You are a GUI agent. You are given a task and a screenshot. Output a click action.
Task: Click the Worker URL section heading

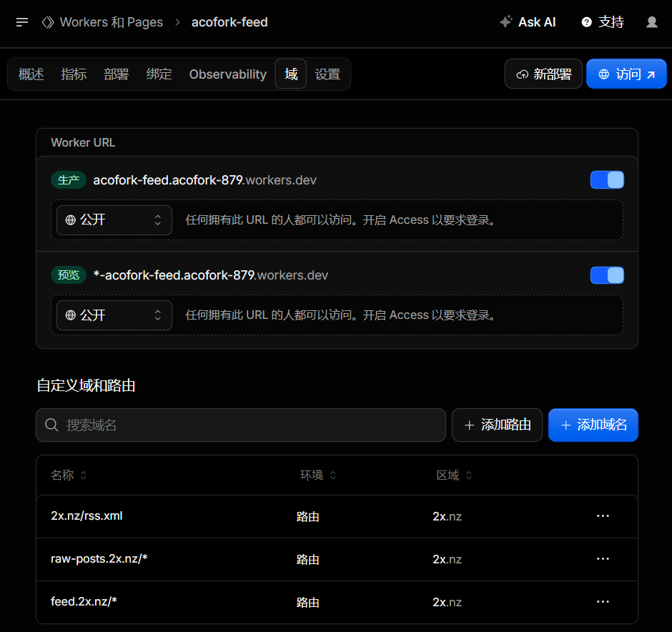pos(83,143)
